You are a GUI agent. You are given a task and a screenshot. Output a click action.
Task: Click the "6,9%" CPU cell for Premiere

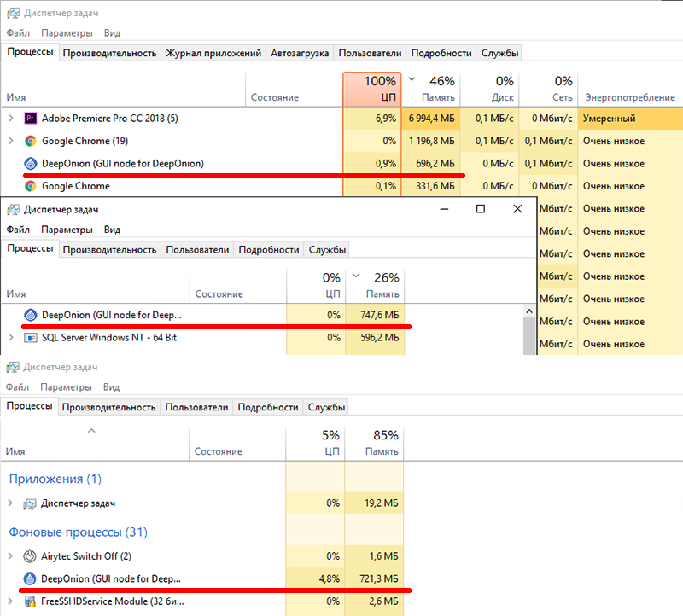tap(372, 118)
